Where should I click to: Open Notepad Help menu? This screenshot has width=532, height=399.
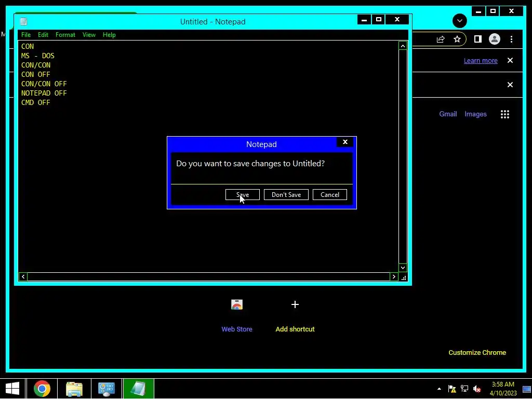pyautogui.click(x=109, y=35)
